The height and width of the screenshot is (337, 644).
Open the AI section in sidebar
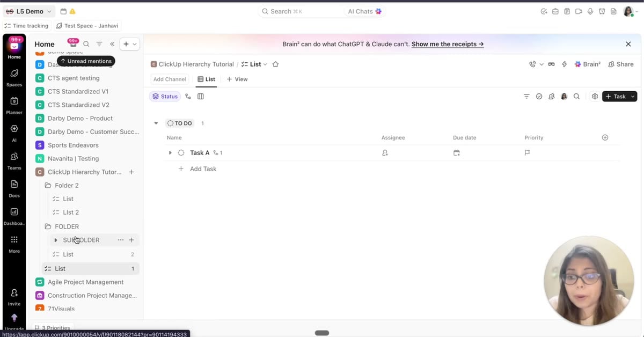point(14,133)
